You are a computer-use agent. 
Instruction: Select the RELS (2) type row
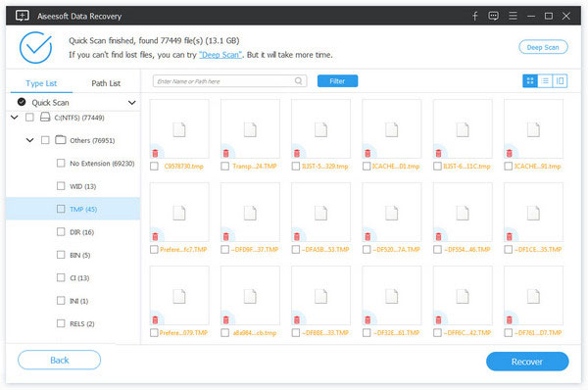coord(73,323)
